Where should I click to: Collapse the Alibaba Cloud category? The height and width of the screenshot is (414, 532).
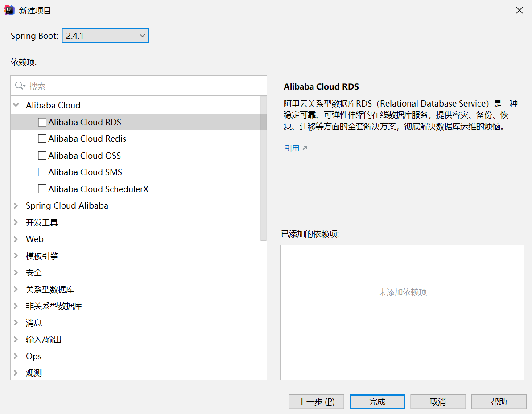[16, 105]
